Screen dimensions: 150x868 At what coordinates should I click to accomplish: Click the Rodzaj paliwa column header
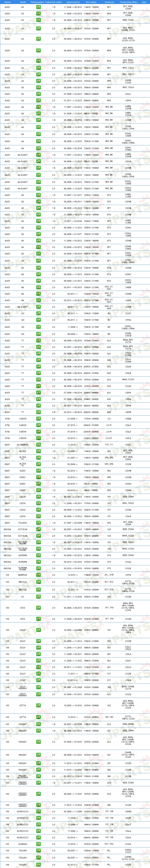[x=37, y=2]
